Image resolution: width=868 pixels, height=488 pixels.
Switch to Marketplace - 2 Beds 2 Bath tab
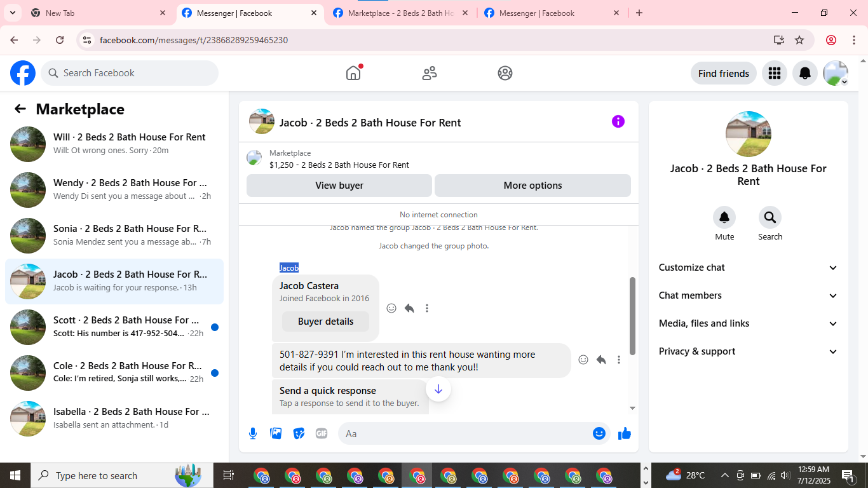(x=400, y=13)
